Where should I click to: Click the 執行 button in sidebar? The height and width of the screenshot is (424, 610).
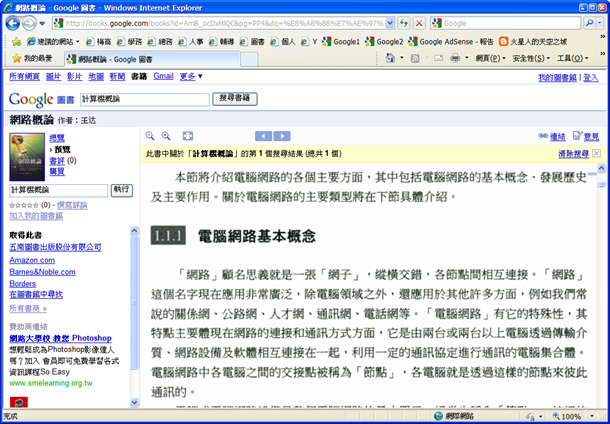click(122, 190)
